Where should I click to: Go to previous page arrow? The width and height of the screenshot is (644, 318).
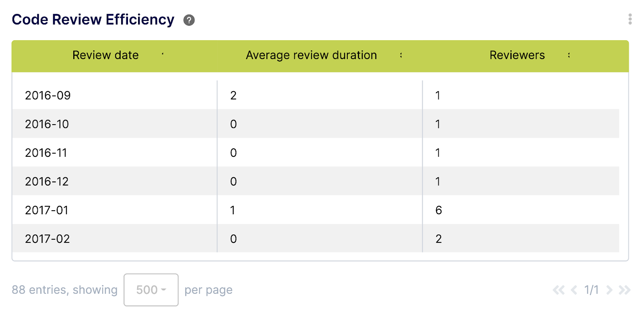pyautogui.click(x=574, y=290)
